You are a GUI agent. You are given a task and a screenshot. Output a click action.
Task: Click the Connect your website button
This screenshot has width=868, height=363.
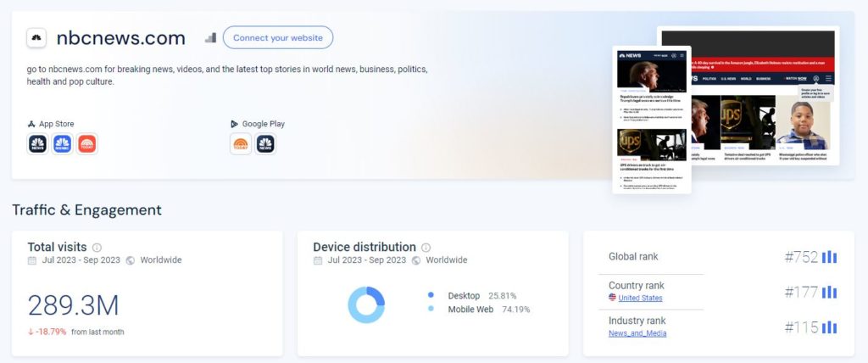[278, 37]
